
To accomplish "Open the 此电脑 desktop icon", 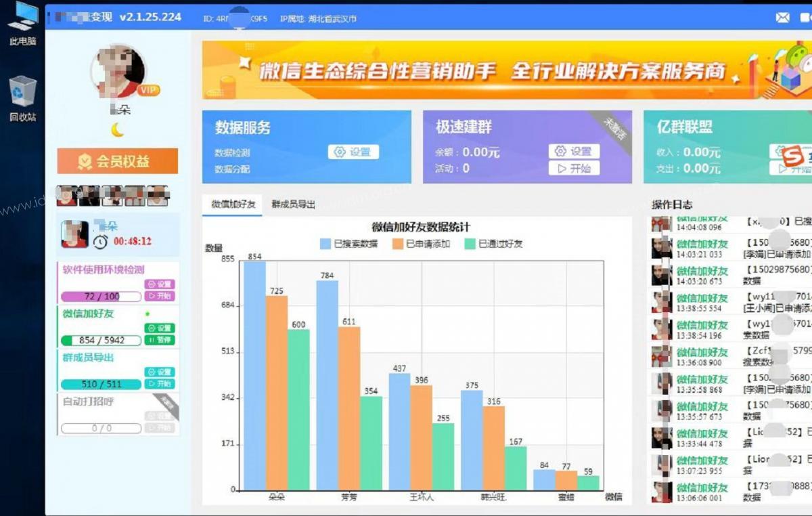I will coord(22,23).
